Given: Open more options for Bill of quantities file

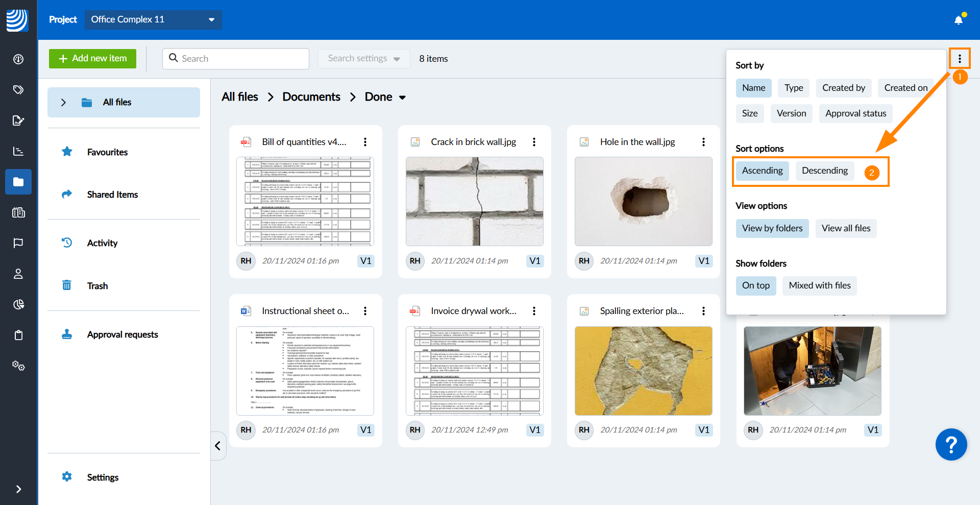Looking at the screenshot, I should pos(365,142).
